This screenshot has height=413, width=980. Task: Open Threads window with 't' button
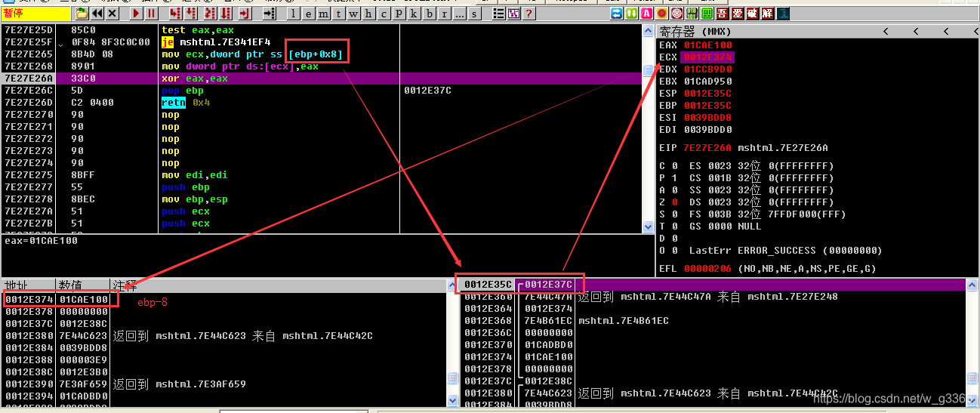[337, 14]
